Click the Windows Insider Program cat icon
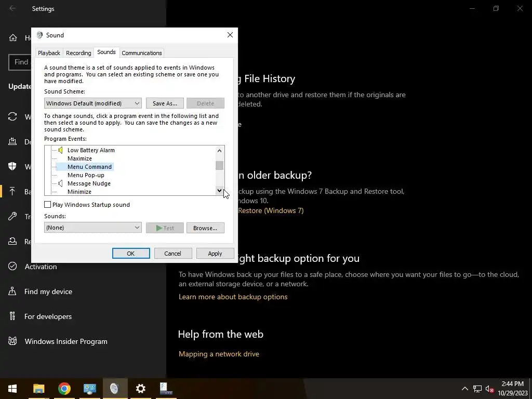The image size is (532, 399). click(12, 341)
